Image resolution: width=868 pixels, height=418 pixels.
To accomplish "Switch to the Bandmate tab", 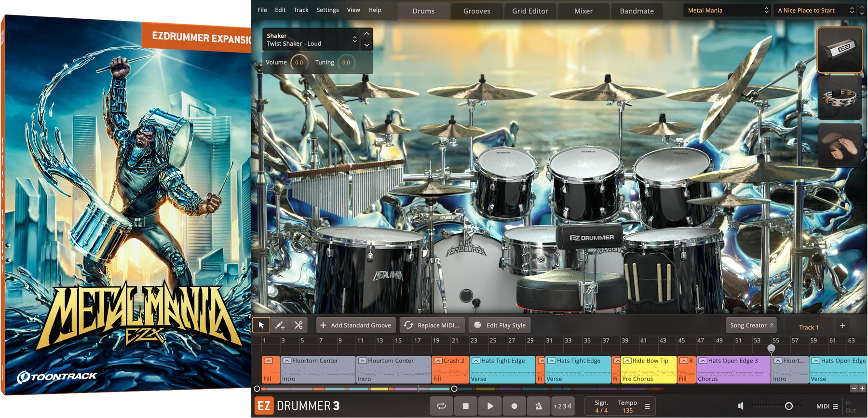I will [637, 11].
